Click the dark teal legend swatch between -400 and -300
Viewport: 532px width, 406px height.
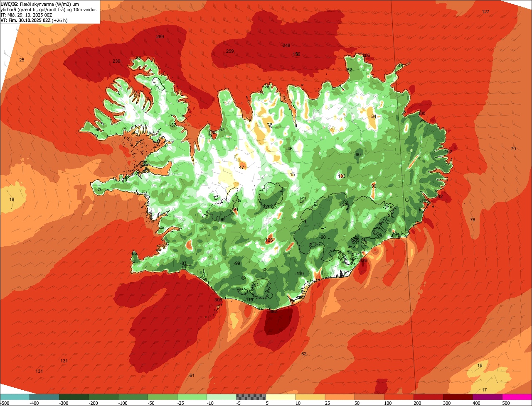(44, 397)
